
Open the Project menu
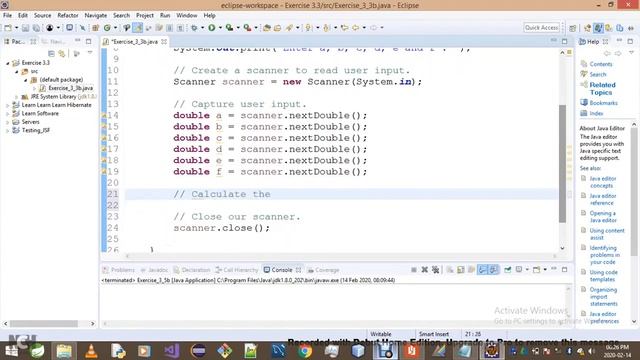tap(144, 16)
